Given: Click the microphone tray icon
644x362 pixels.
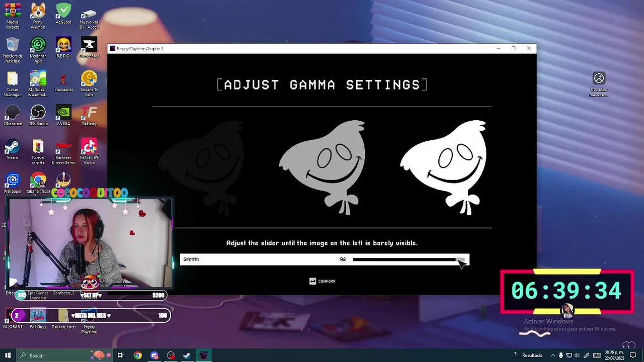Looking at the screenshot, I should coord(561,355).
